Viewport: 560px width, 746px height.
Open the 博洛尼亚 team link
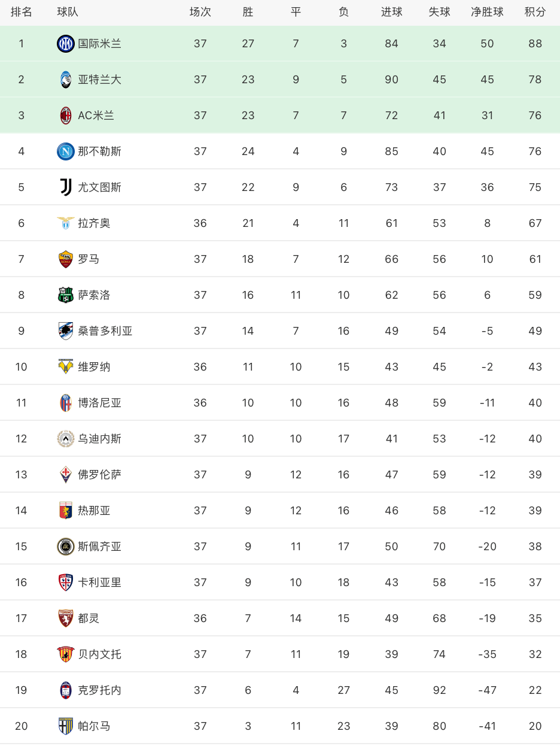click(x=99, y=403)
